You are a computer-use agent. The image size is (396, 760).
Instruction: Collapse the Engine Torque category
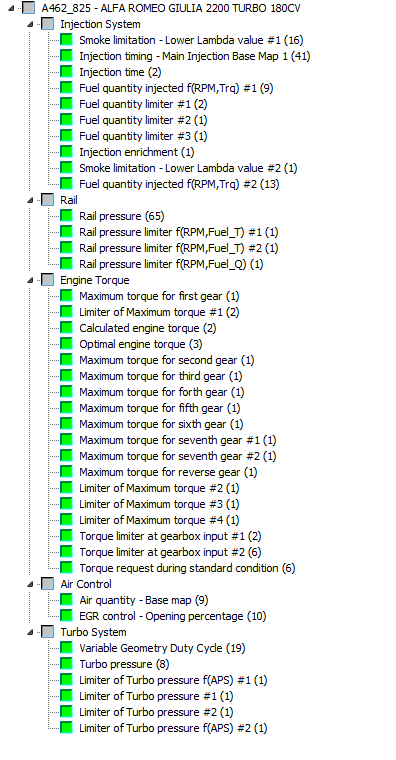31,280
